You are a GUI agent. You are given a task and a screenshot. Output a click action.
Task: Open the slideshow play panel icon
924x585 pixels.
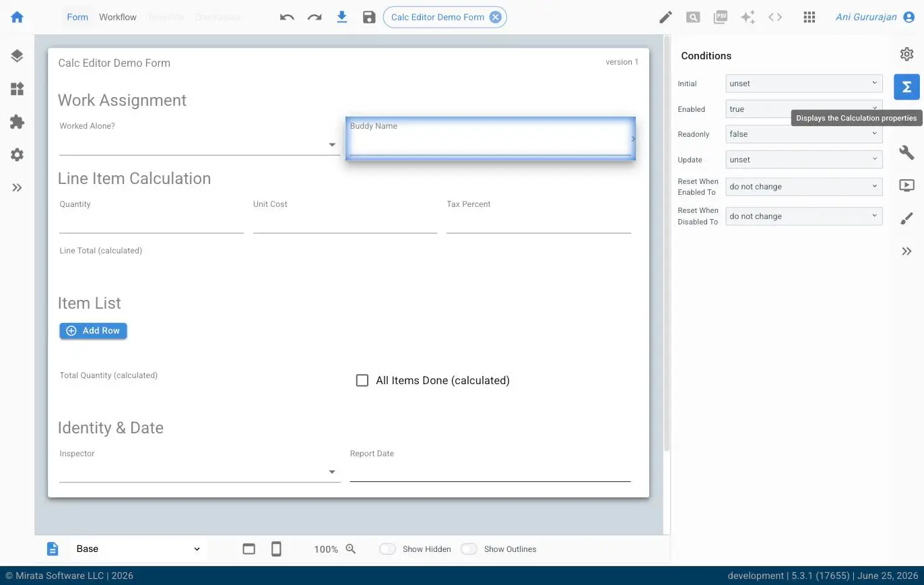pos(906,185)
